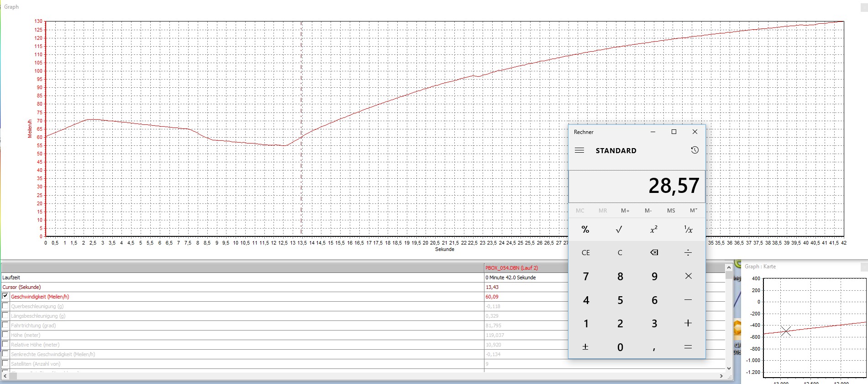Open the calculator history panel
868x384 pixels.
click(694, 150)
